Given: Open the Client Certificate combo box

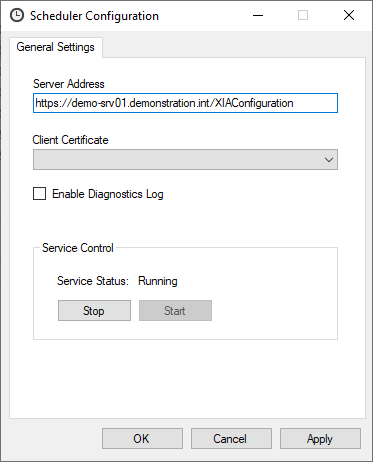Looking at the screenshot, I should coord(185,160).
